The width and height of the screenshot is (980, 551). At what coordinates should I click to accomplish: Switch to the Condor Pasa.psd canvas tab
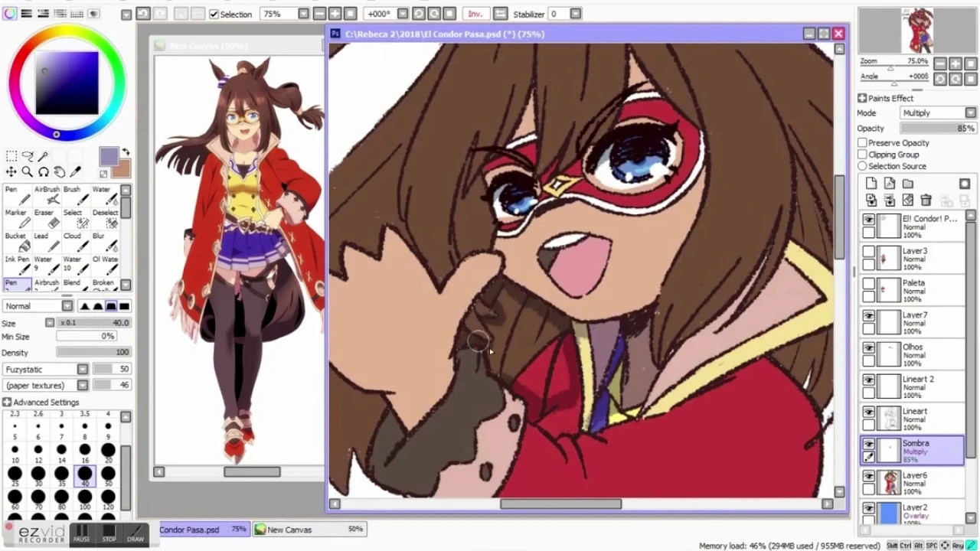point(204,530)
